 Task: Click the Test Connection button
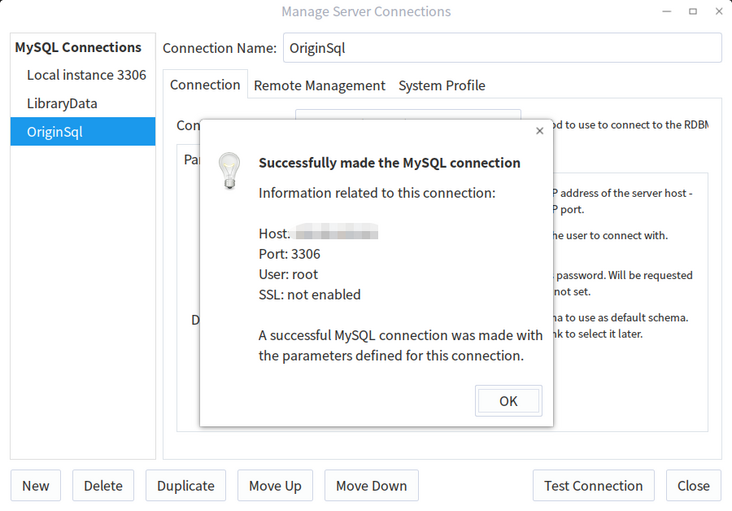click(593, 486)
